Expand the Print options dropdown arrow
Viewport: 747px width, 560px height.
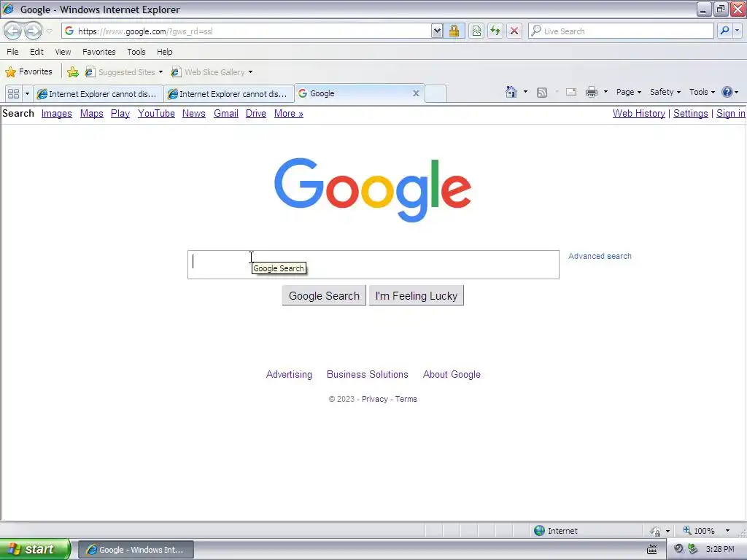[605, 92]
